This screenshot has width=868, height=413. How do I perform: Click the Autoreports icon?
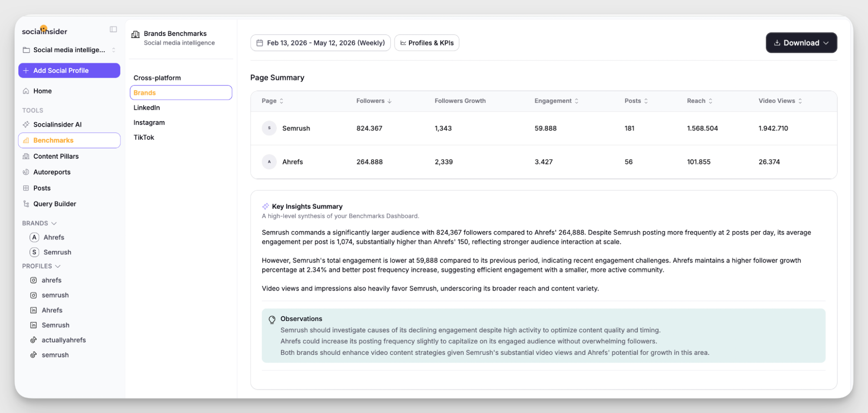tap(26, 172)
